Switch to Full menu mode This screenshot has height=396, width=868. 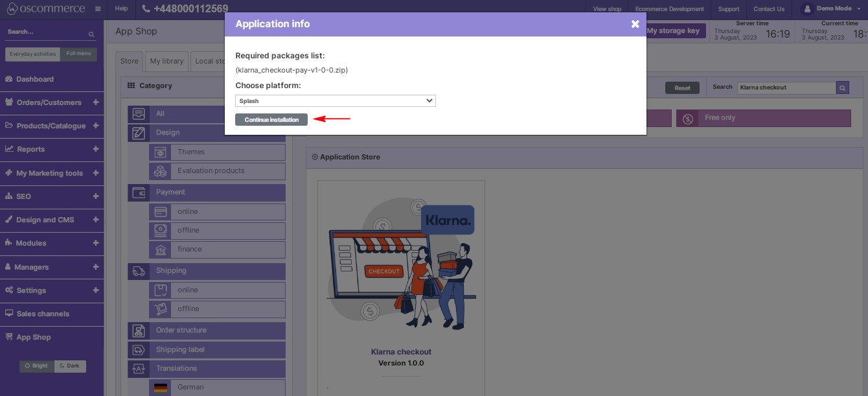point(78,54)
